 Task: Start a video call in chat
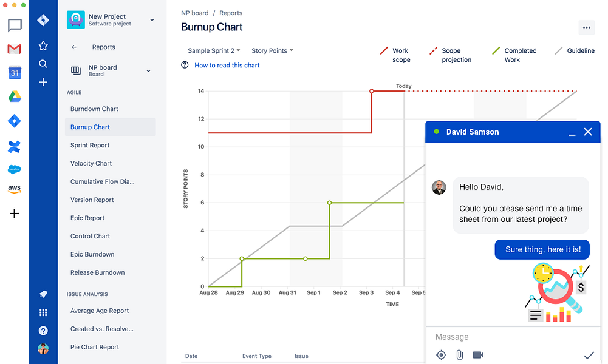pos(478,355)
